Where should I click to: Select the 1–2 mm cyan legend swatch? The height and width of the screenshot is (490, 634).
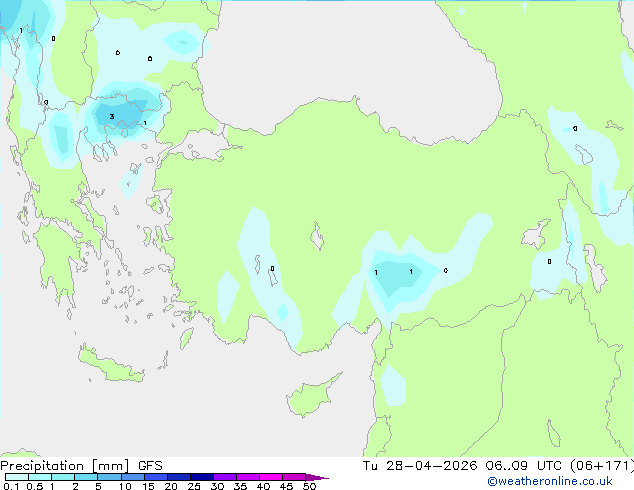[63, 477]
